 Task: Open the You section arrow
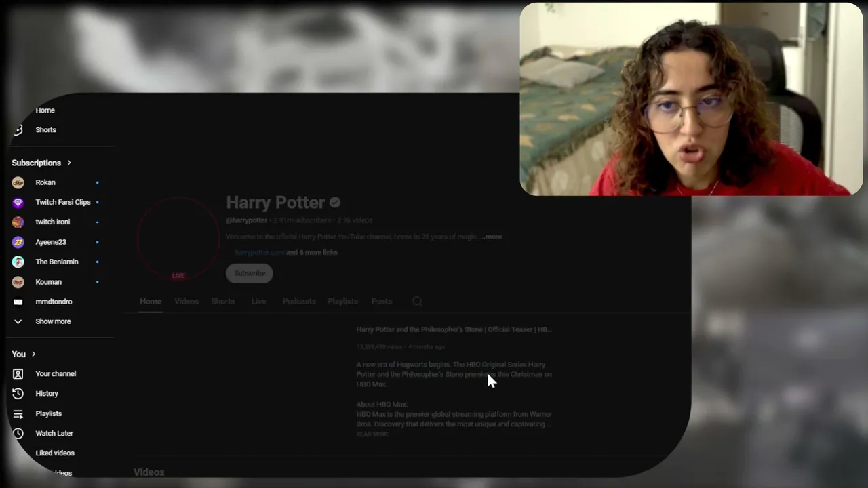tap(33, 354)
